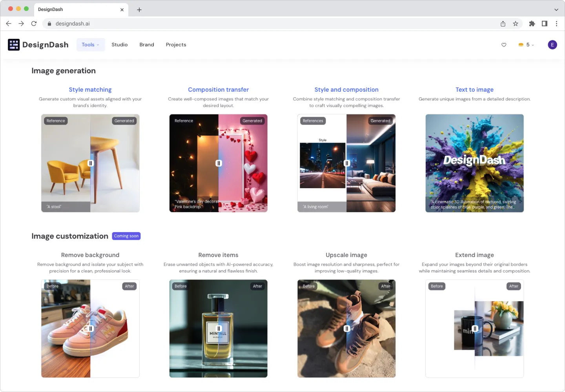Open the Composition transfer link
The width and height of the screenshot is (565, 392).
pyautogui.click(x=218, y=90)
